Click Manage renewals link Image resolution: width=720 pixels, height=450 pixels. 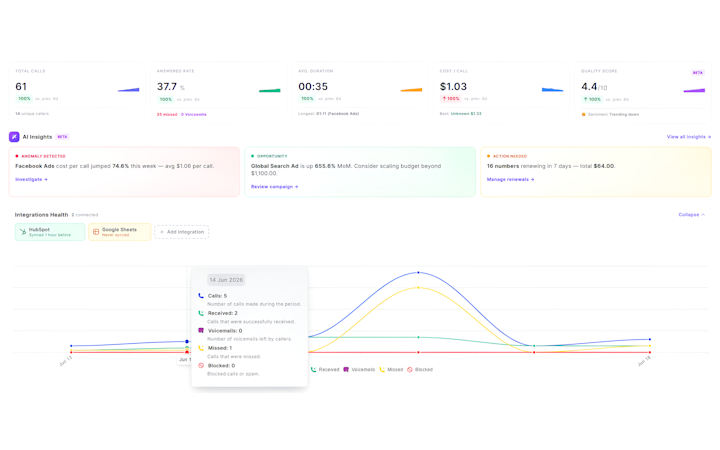point(510,180)
